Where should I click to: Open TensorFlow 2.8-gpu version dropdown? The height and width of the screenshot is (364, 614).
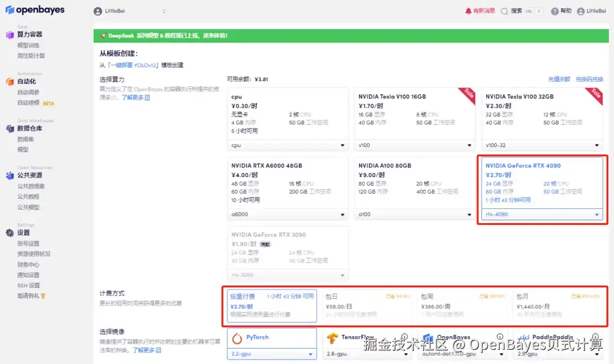(367, 354)
